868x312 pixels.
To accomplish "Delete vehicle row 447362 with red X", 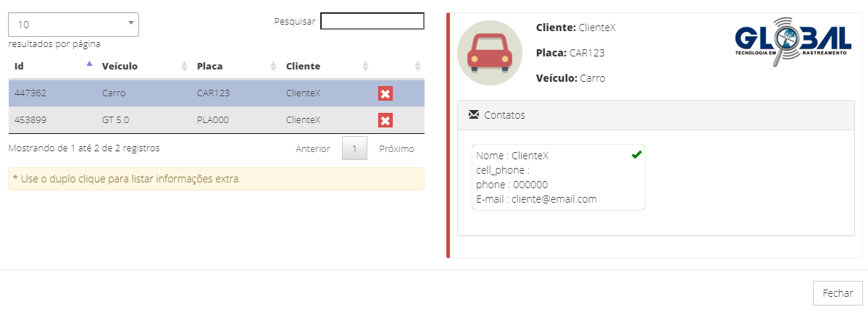I will pos(385,93).
